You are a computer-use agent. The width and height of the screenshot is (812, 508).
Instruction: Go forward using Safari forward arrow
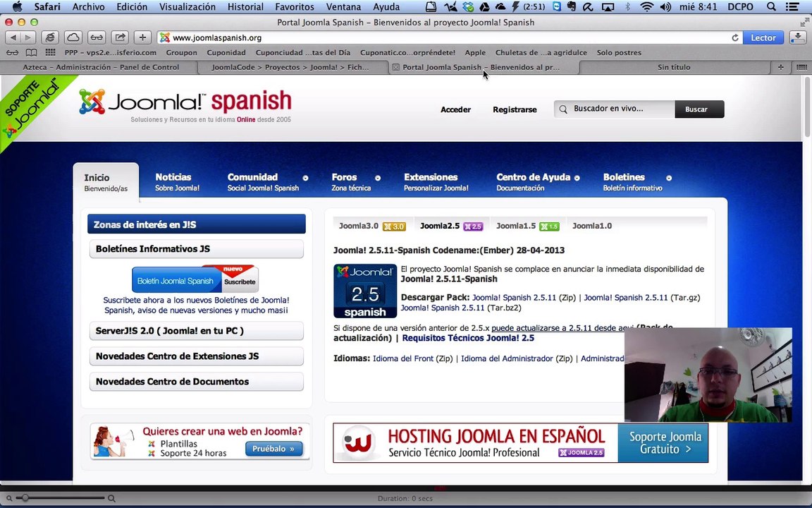(x=28, y=37)
